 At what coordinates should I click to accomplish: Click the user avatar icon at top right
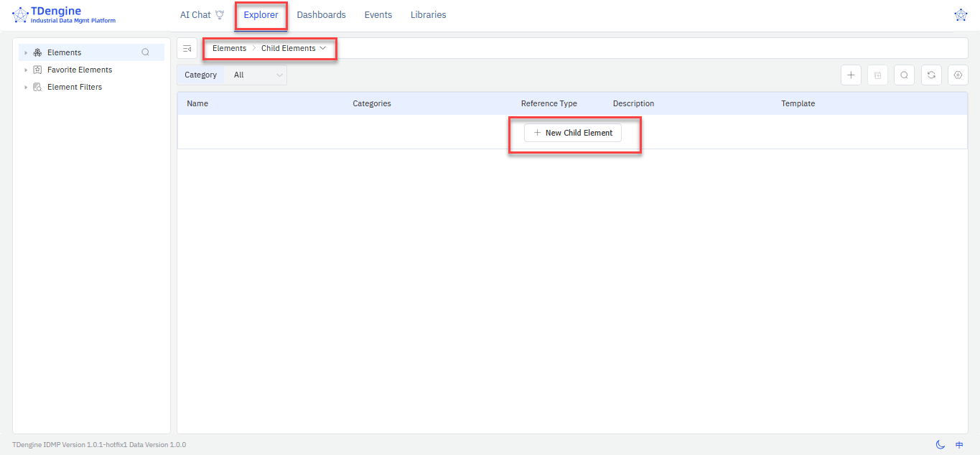961,15
